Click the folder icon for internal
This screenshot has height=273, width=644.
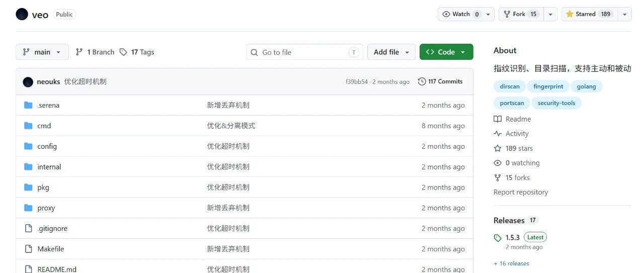pyautogui.click(x=28, y=166)
